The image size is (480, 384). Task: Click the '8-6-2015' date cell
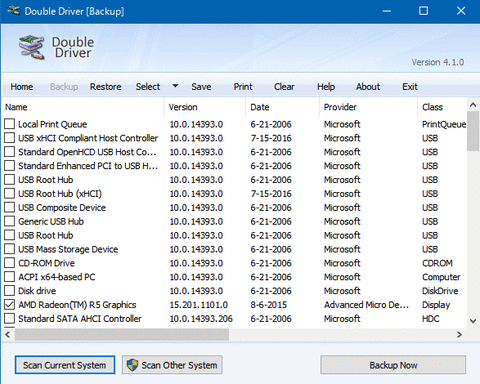pos(269,305)
